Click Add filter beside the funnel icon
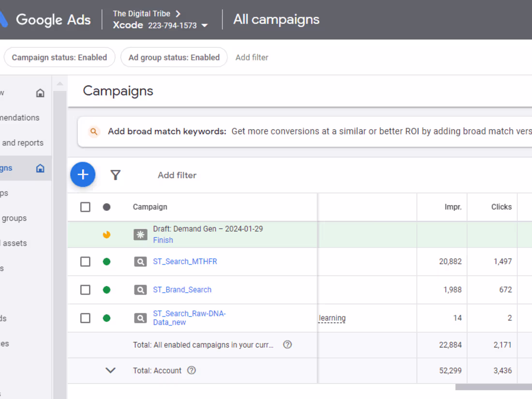Viewport: 532px width, 399px height. point(177,175)
